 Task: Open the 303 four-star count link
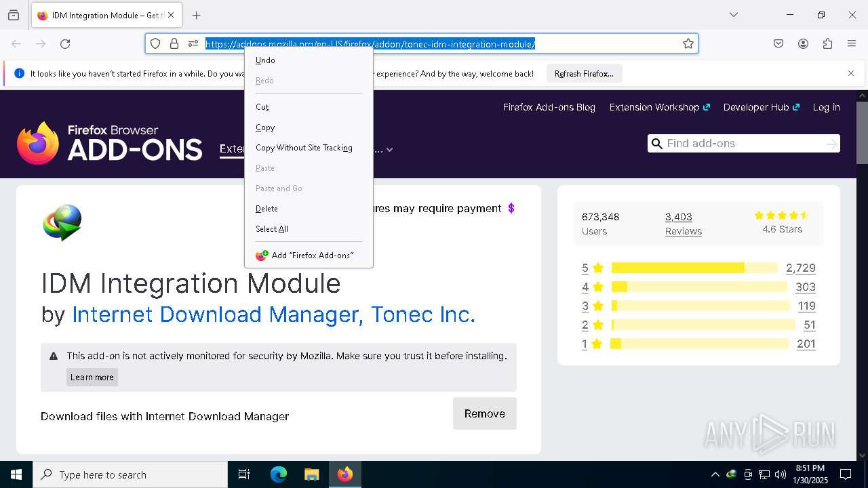coord(806,287)
